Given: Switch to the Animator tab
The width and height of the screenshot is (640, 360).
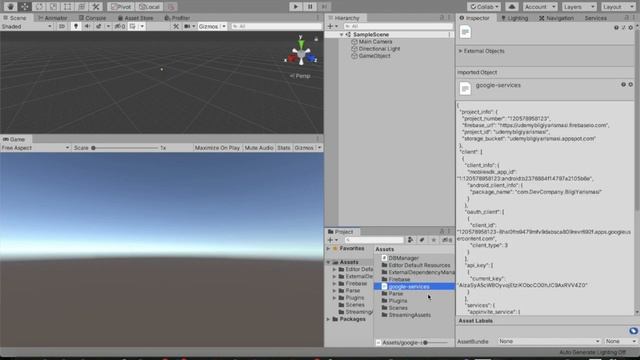Looking at the screenshot, I should [53, 18].
